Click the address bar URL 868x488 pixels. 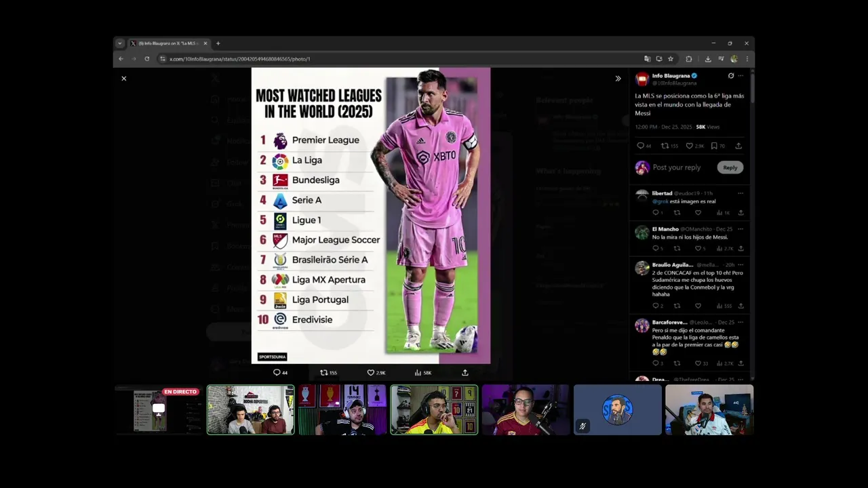coord(239,59)
